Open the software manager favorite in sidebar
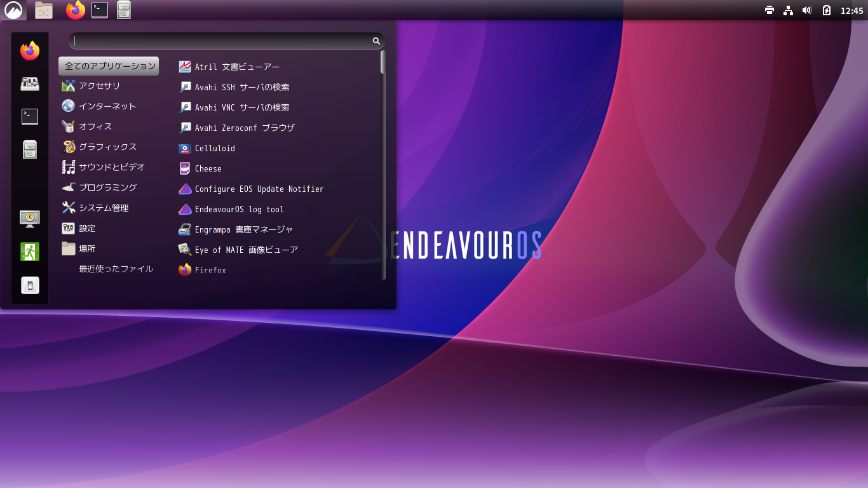The image size is (868, 488). click(x=30, y=84)
